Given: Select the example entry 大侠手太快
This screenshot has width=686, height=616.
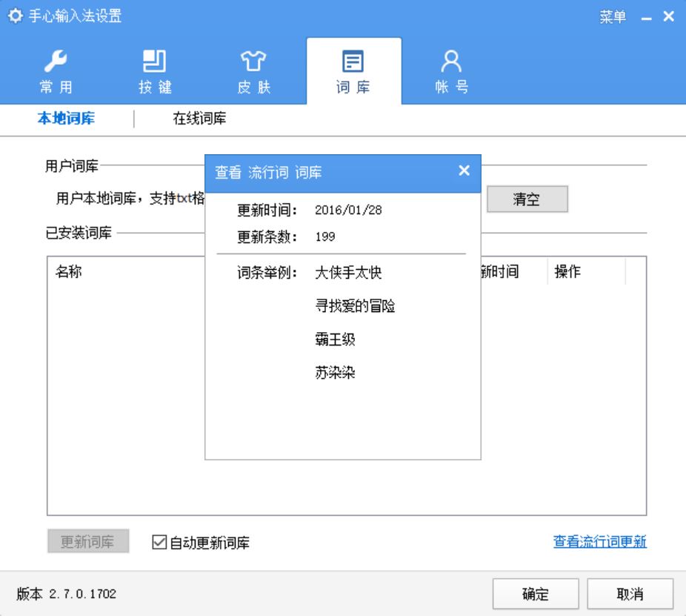Looking at the screenshot, I should pos(348,273).
